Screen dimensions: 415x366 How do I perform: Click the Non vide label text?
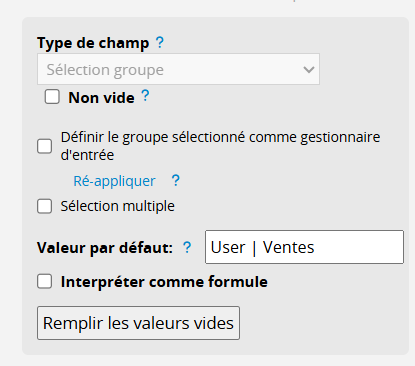coord(101,98)
